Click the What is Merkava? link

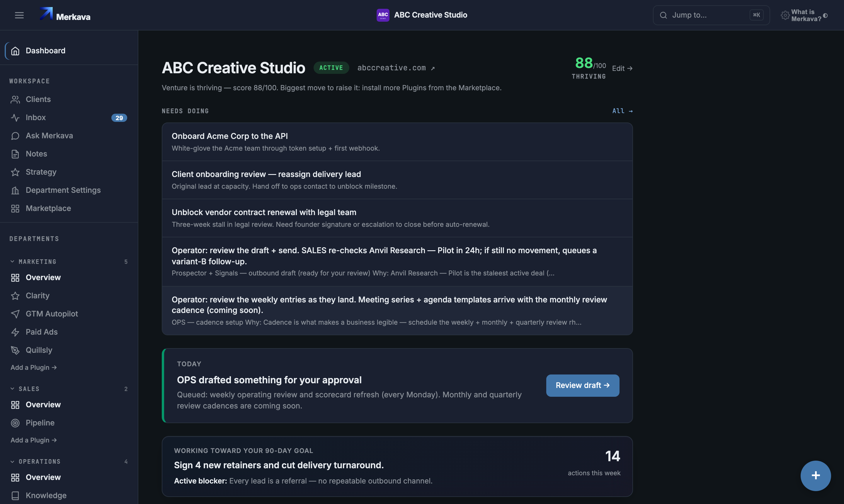[806, 15]
